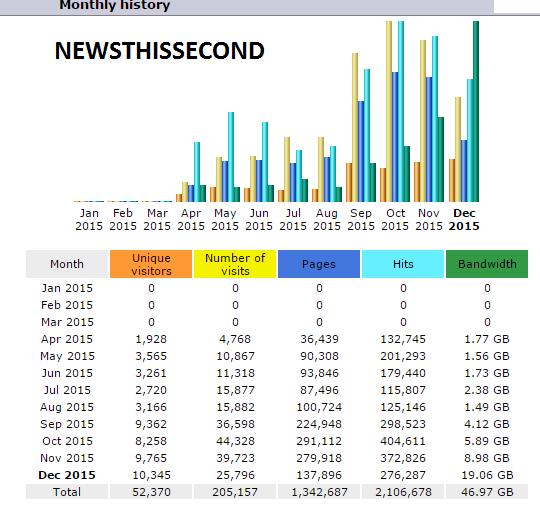The height and width of the screenshot is (506, 540).
Task: Select the cyan Hits column header
Action: point(403,264)
